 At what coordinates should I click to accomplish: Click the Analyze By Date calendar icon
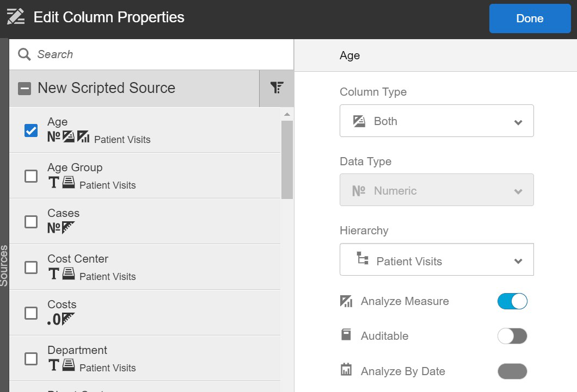346,371
